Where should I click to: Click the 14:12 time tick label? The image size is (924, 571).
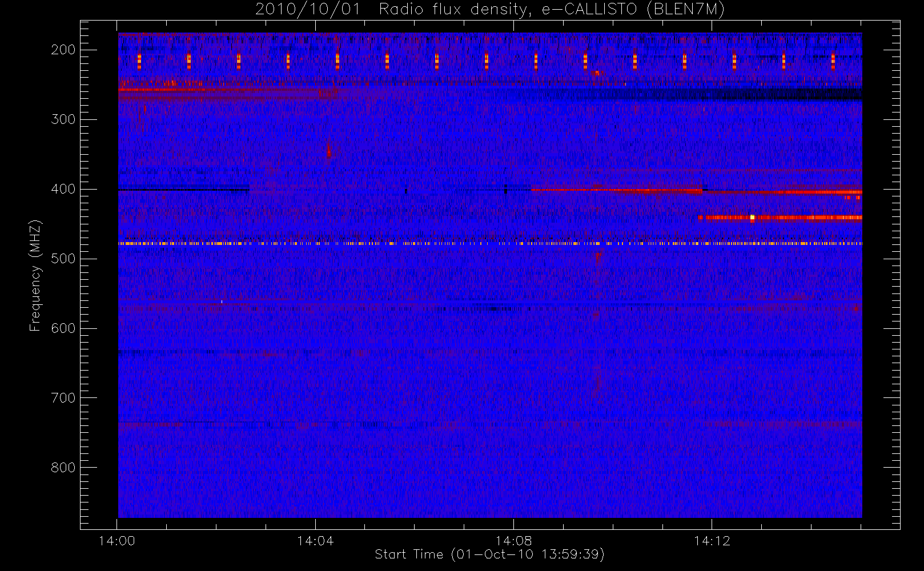point(712,541)
